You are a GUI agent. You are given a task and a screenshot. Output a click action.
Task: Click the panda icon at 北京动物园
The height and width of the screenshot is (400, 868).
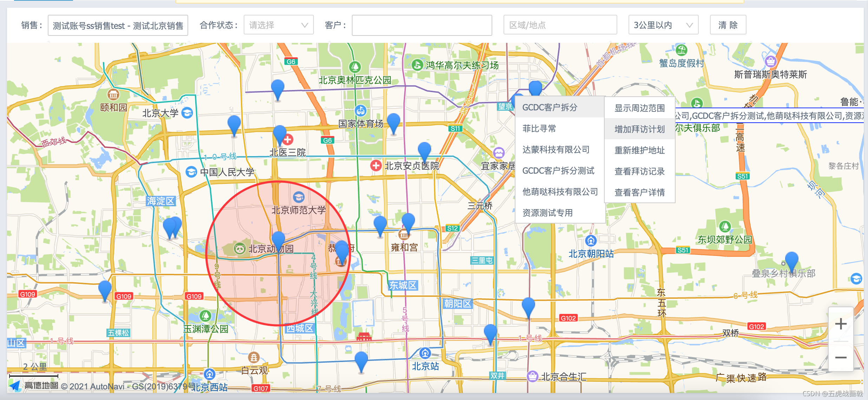coord(240,248)
